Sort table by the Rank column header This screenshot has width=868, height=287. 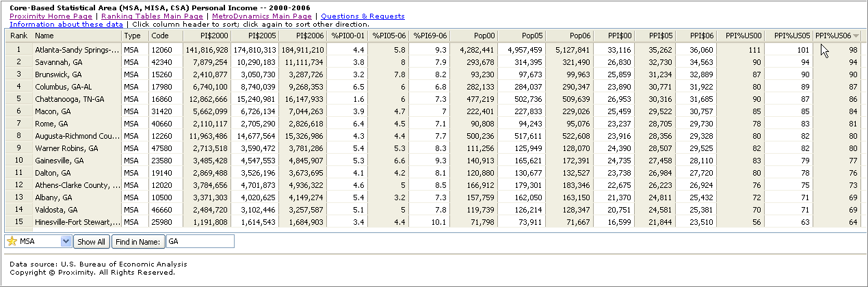pyautogui.click(x=18, y=36)
